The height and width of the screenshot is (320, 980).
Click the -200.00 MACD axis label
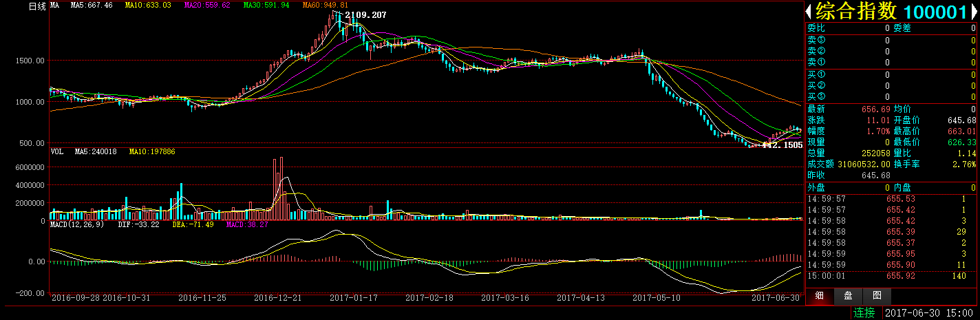(32, 293)
